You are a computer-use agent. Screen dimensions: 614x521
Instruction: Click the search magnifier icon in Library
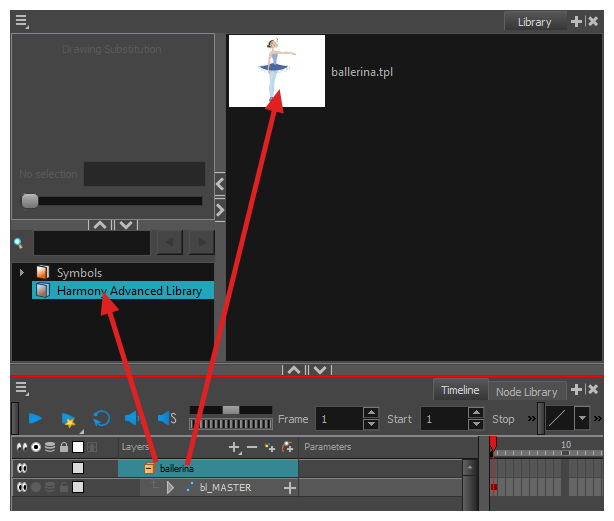pos(19,242)
